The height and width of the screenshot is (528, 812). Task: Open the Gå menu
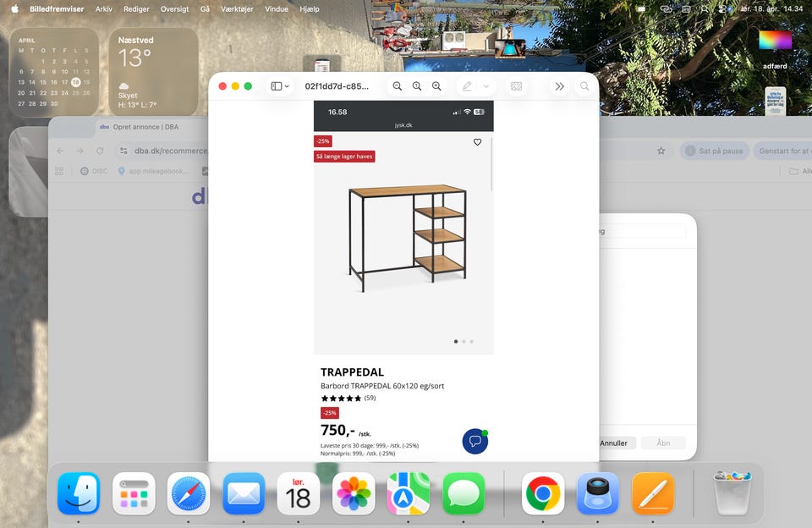[x=205, y=8]
